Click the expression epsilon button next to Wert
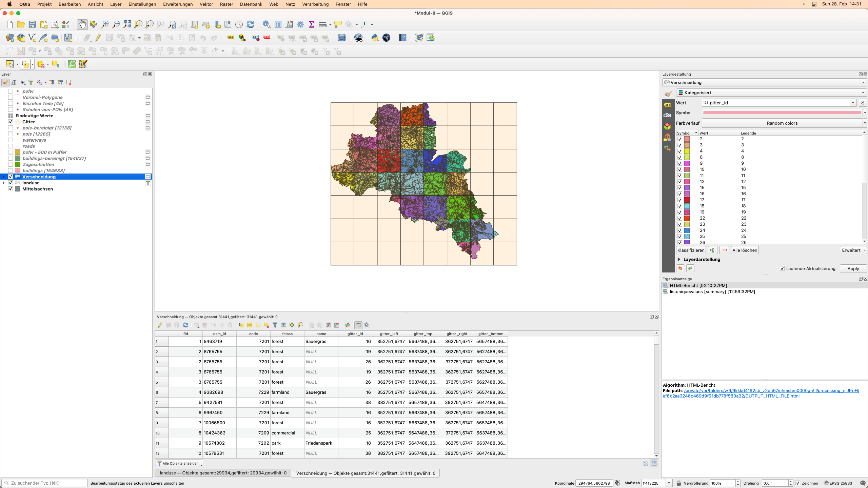This screenshot has width=868, height=488. [x=863, y=103]
